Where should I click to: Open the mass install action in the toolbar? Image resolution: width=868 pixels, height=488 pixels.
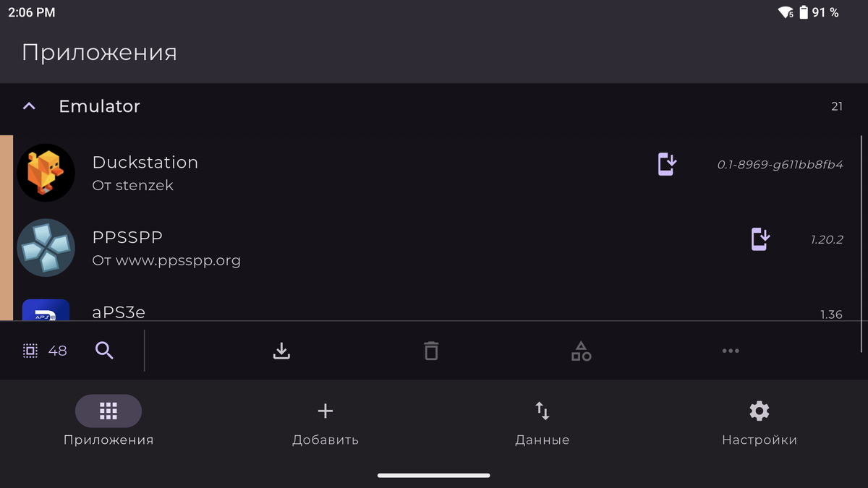point(281,350)
